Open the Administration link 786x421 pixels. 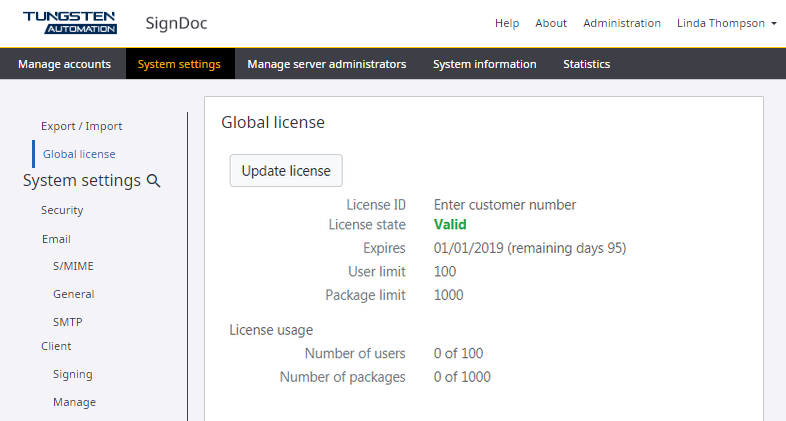[622, 23]
